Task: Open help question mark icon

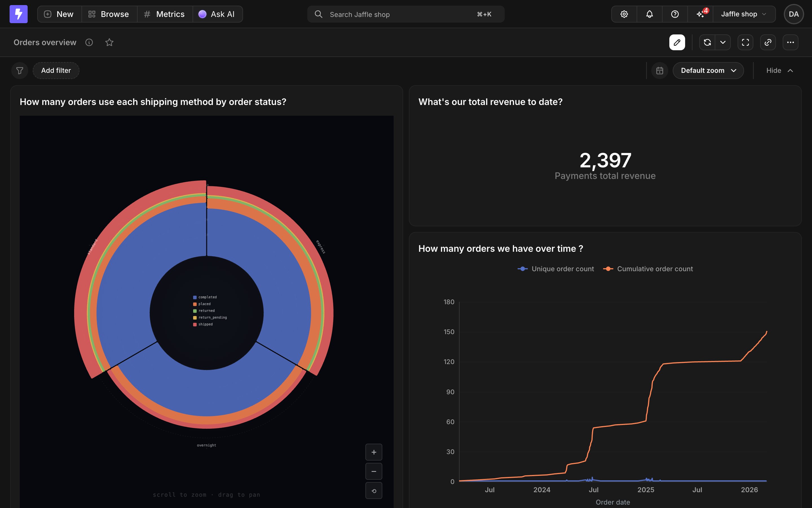Action: pyautogui.click(x=675, y=14)
